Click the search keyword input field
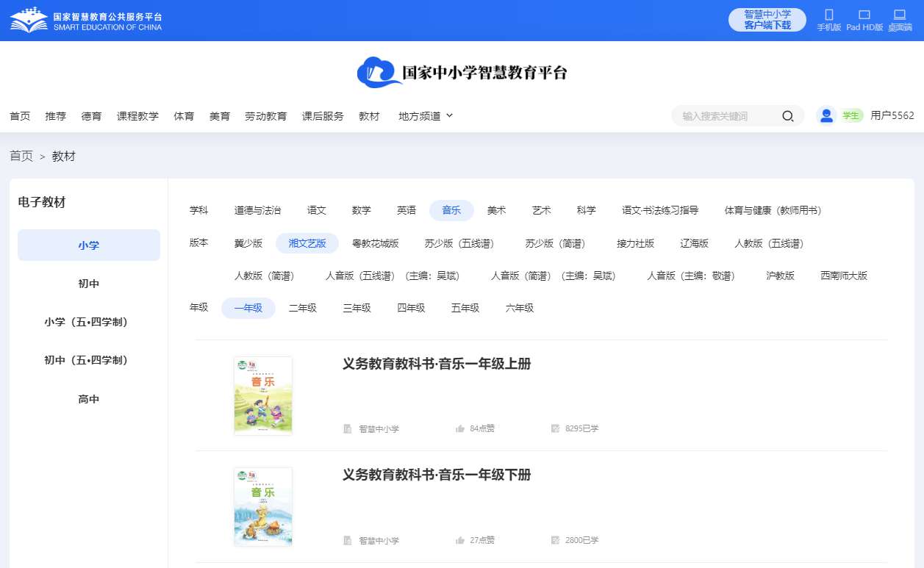This screenshot has height=568, width=924. click(728, 116)
